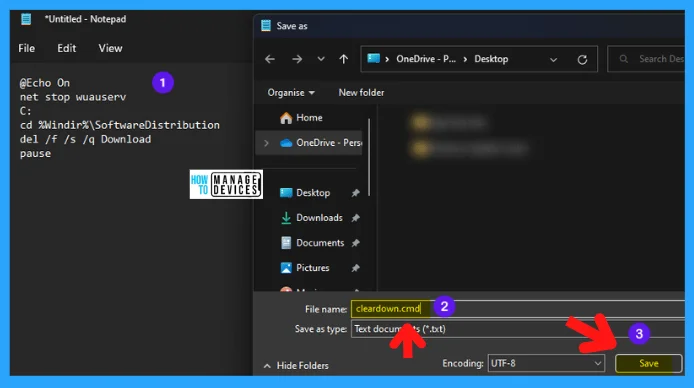This screenshot has height=388, width=694.
Task: Unpin Downloads using its pin icon
Action: tap(355, 218)
